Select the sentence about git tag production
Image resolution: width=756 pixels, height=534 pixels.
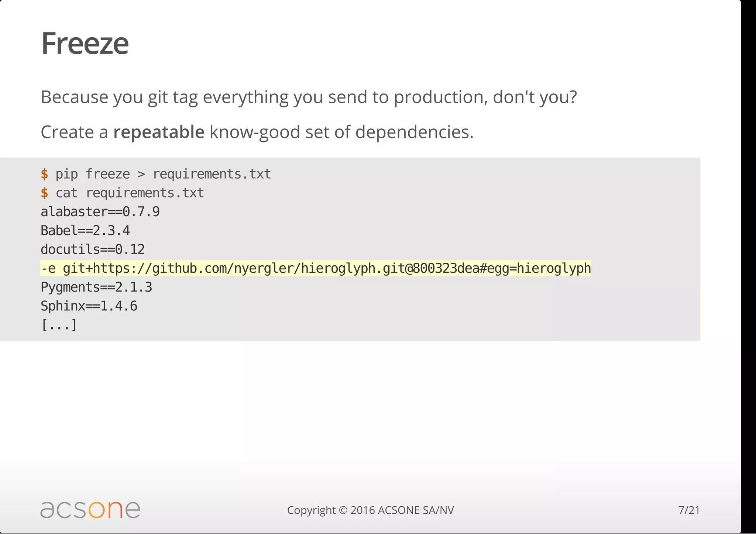309,97
